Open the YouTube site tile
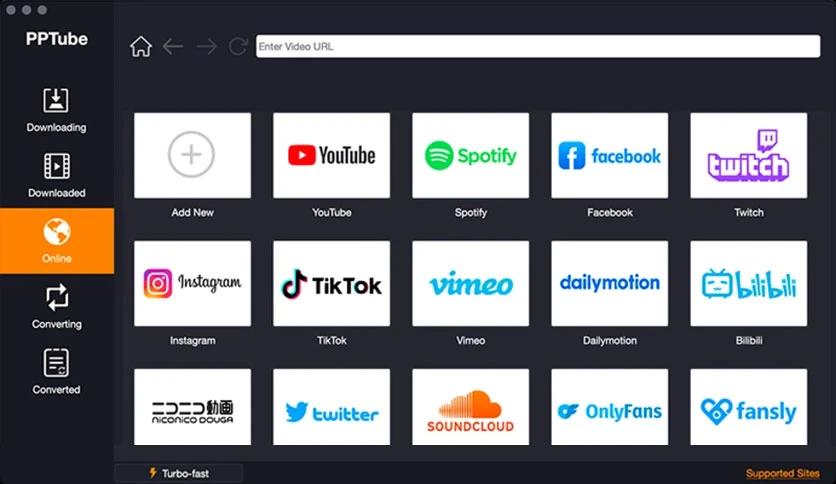Screen dimensions: 836x484 331,156
